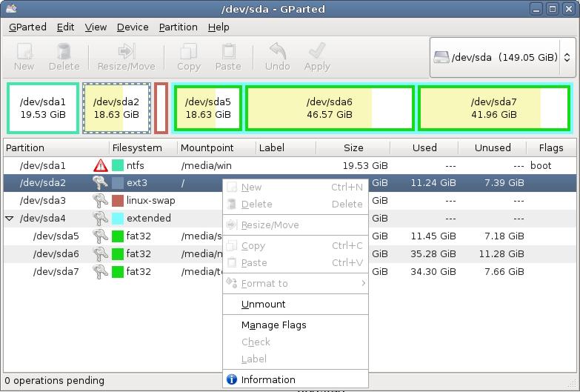Click the red linux-swap color swatch
The image size is (580, 392).
pyautogui.click(x=118, y=200)
